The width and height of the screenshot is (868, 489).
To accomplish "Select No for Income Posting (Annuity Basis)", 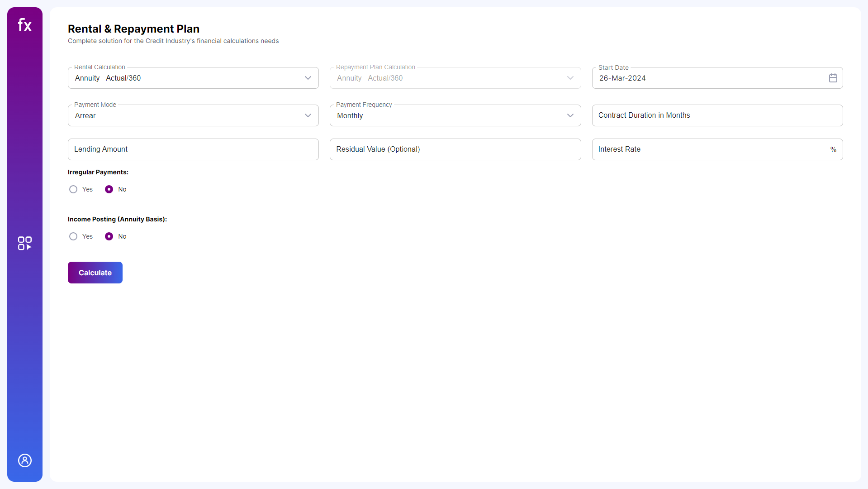I will [109, 236].
